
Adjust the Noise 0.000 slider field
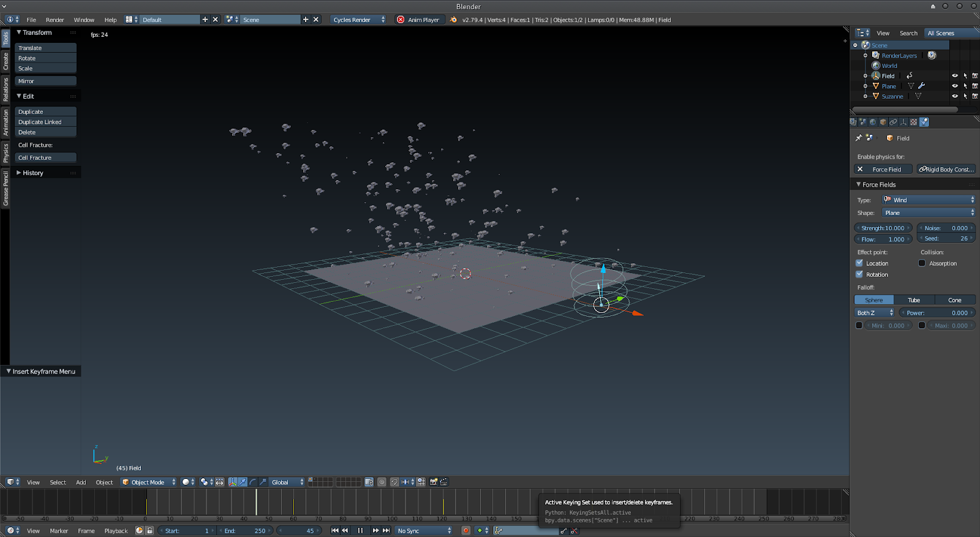(x=946, y=228)
